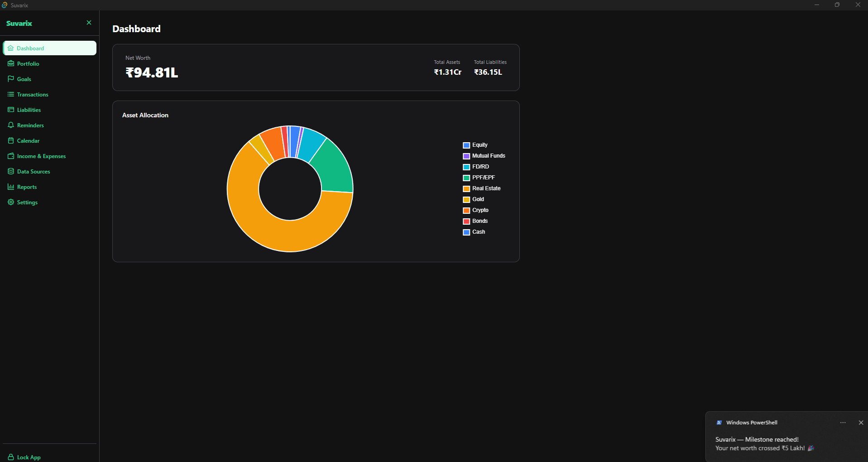Select the Dashboard menu item
This screenshot has width=868, height=462.
50,48
